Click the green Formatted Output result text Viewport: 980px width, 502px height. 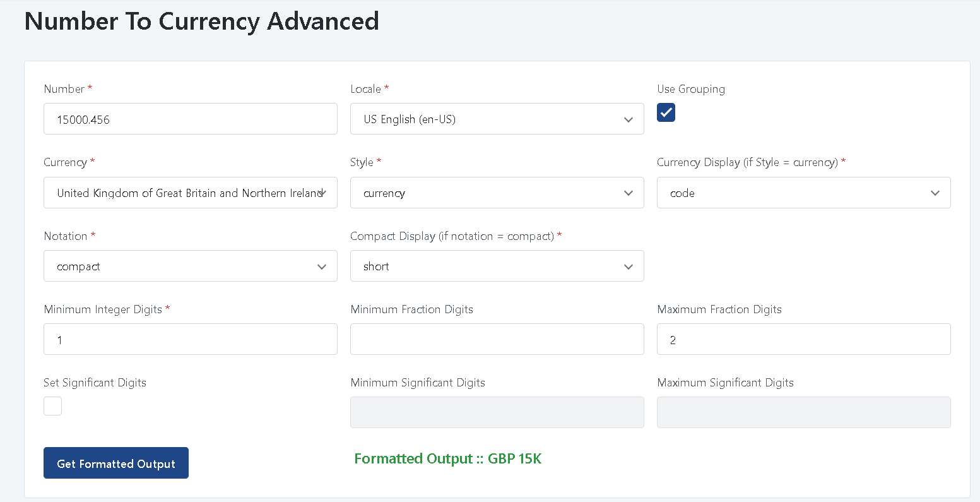click(447, 458)
